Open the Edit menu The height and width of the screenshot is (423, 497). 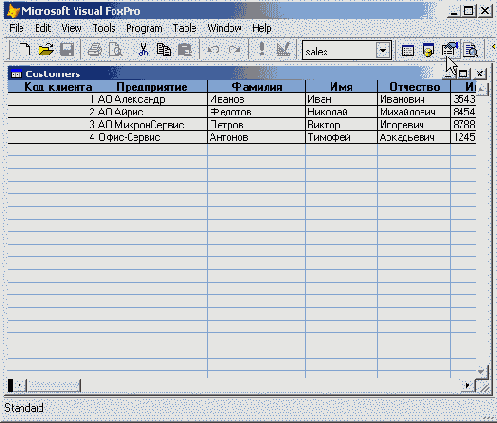[x=43, y=28]
